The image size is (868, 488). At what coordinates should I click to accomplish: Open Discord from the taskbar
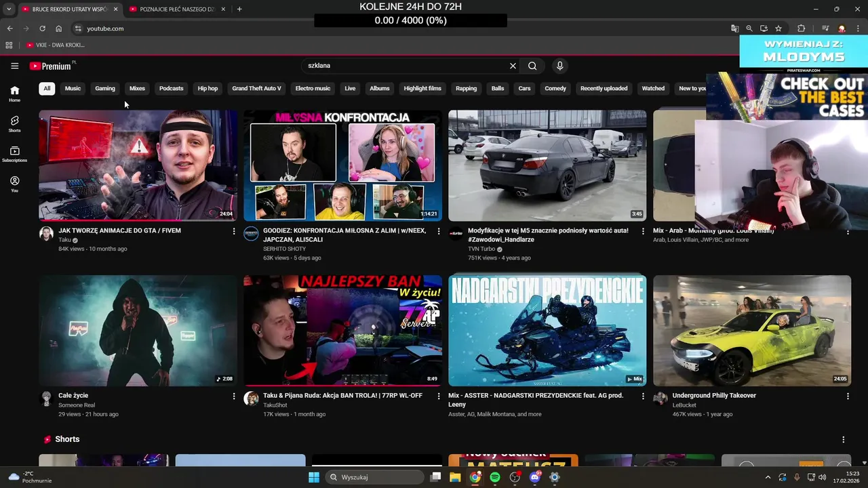pos(534,477)
